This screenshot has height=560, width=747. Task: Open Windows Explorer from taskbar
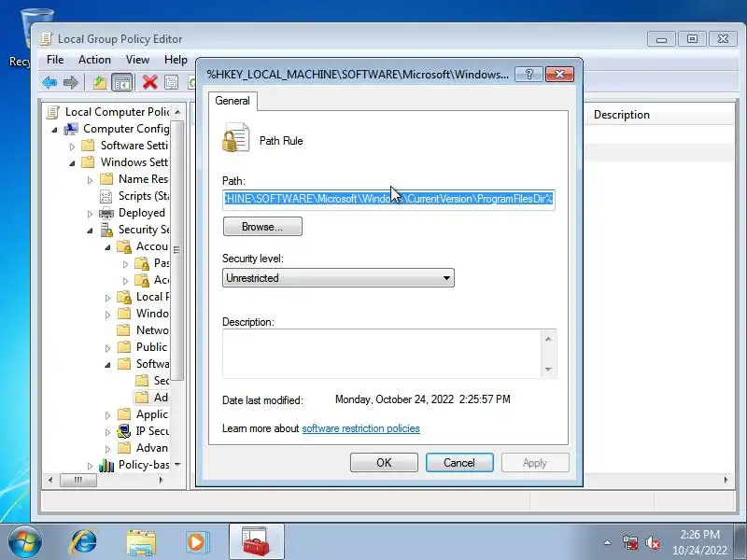[141, 542]
